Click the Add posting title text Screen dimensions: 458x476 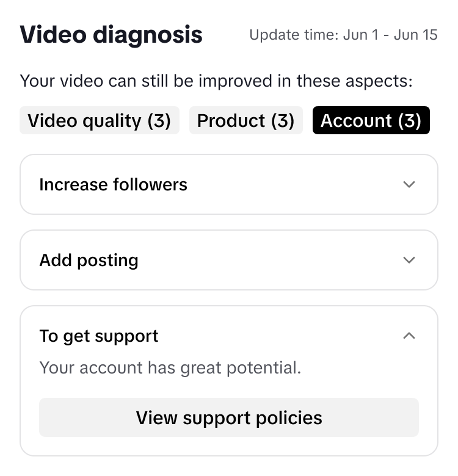pyautogui.click(x=89, y=260)
